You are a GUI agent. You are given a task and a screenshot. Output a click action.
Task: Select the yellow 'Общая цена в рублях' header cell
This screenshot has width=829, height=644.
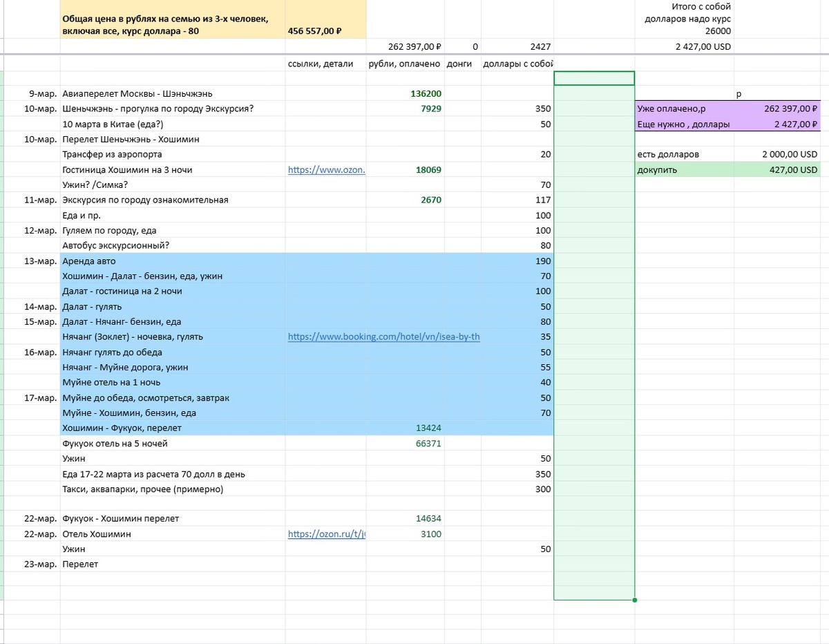click(173, 19)
